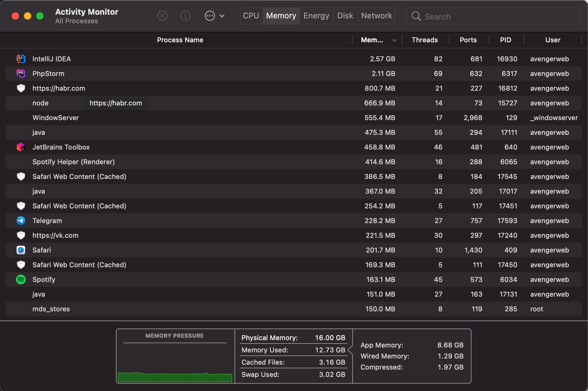Click the Safari compass icon
This screenshot has width=588, height=391.
21,250
